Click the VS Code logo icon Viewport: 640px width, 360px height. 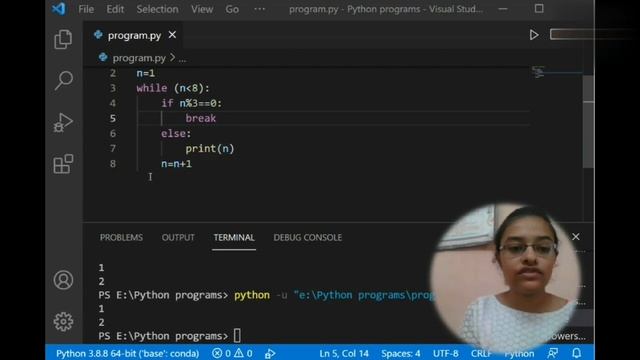point(59,9)
